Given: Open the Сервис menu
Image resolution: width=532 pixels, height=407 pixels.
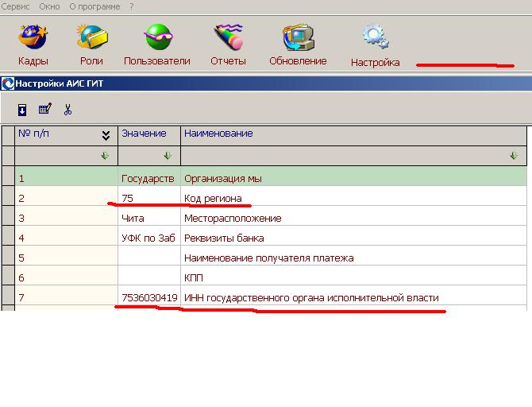Looking at the screenshot, I should pos(16,6).
